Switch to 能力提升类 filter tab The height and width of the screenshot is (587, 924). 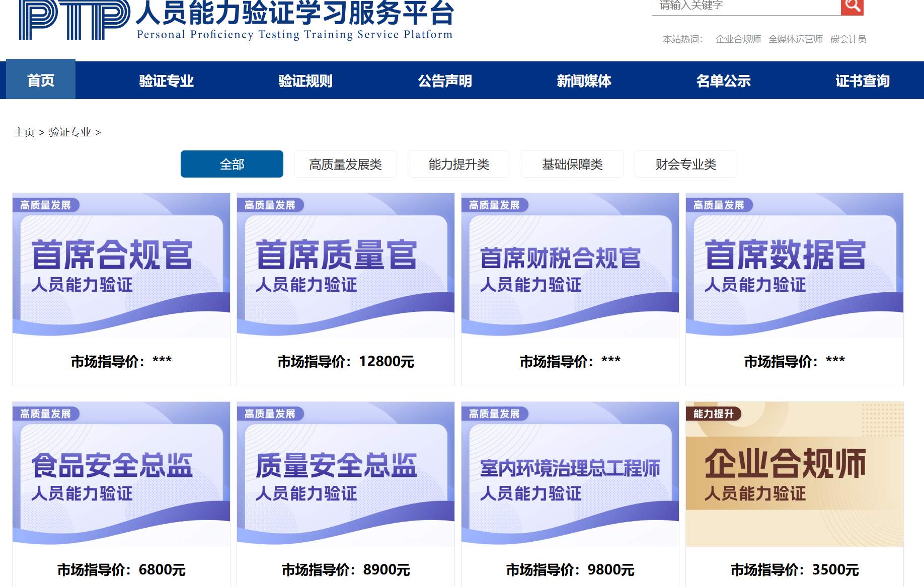[458, 164]
